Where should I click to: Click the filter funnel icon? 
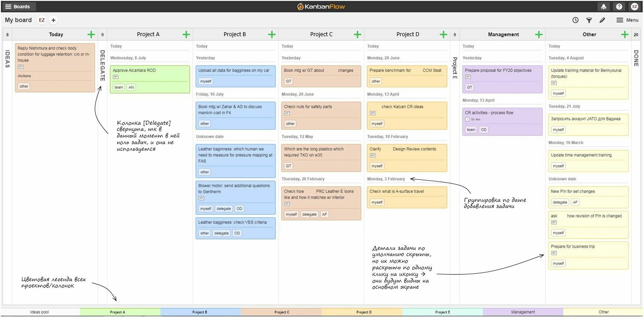588,20
